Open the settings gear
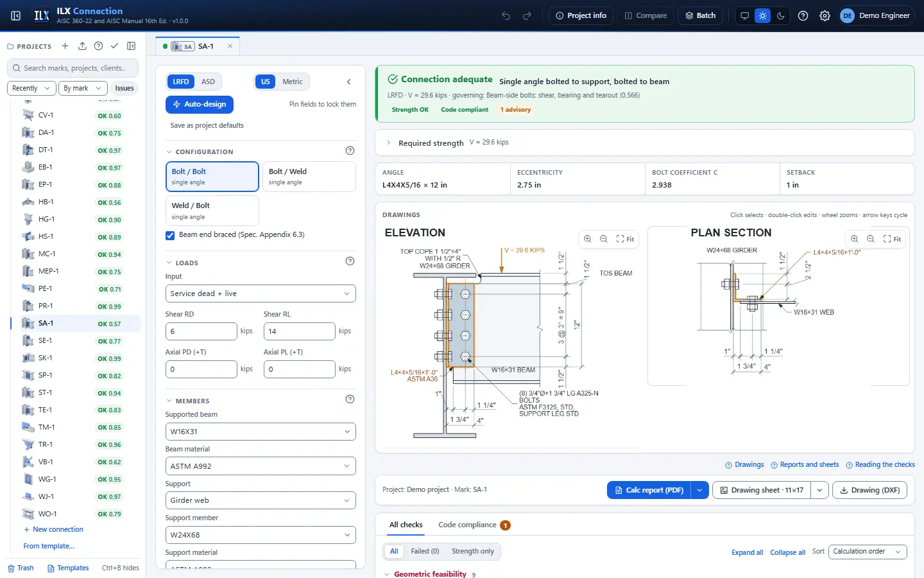Image resolution: width=924 pixels, height=578 pixels. (825, 15)
